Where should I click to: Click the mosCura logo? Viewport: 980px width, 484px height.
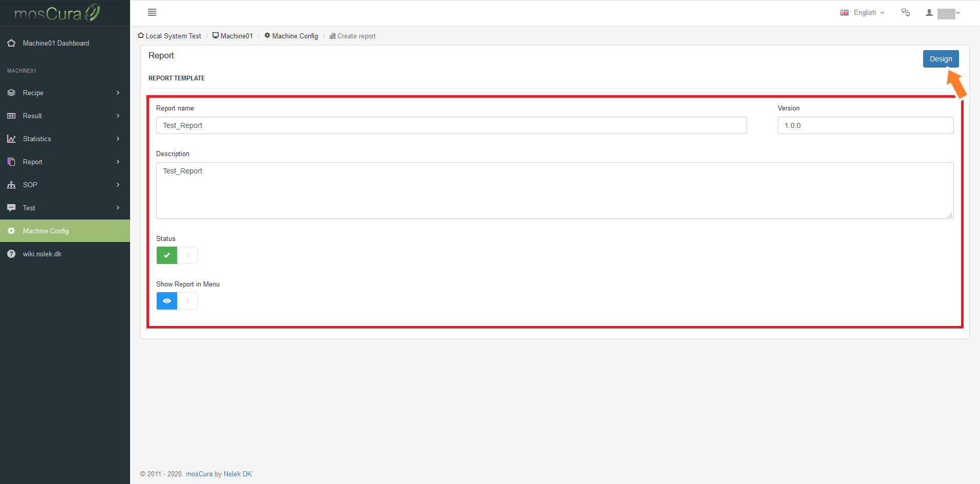click(x=57, y=13)
